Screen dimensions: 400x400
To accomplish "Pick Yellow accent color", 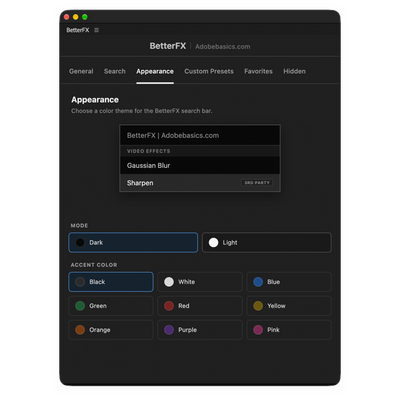I will coord(289,306).
